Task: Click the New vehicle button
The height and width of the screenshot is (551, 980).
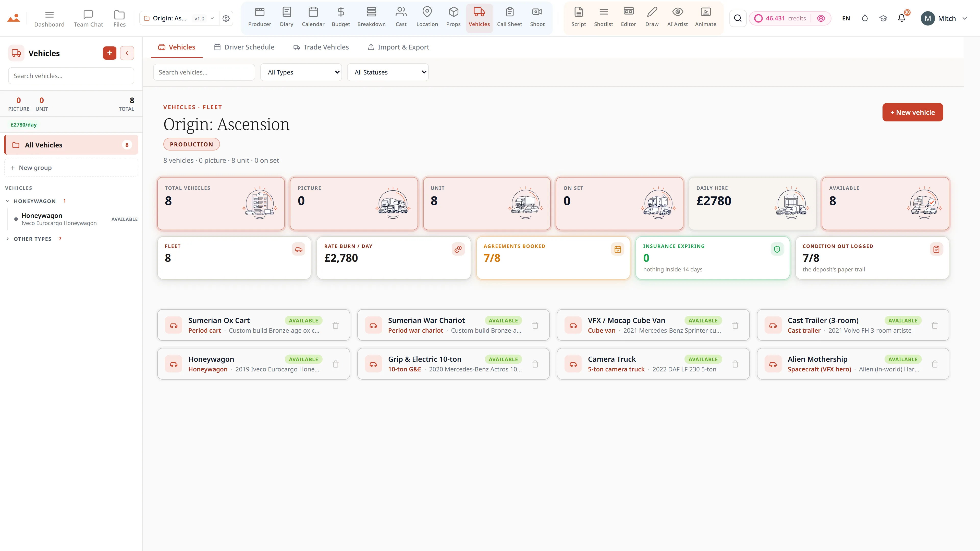Action: click(x=912, y=112)
